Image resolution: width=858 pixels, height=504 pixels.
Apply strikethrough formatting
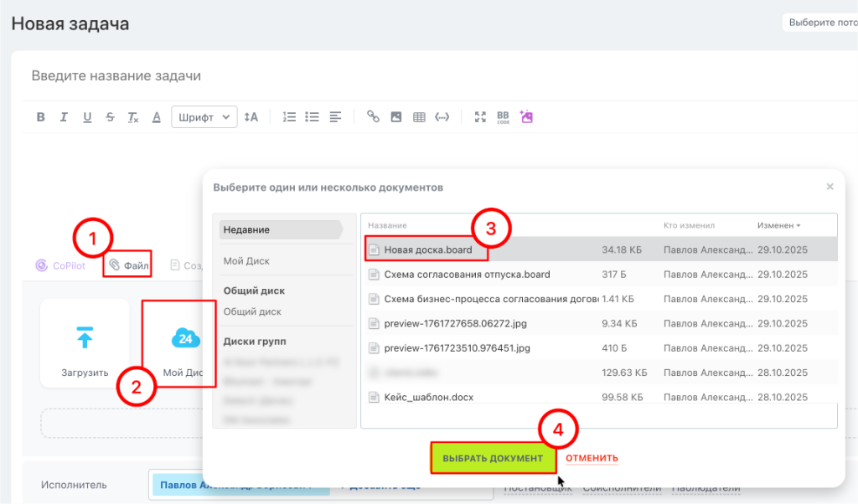110,117
